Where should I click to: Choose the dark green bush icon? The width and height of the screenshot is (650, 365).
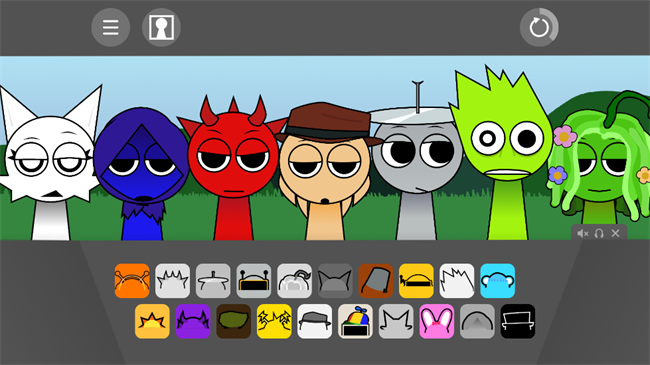click(233, 321)
